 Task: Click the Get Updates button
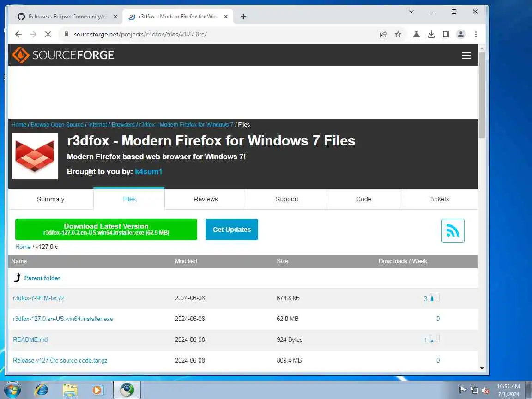pos(232,230)
